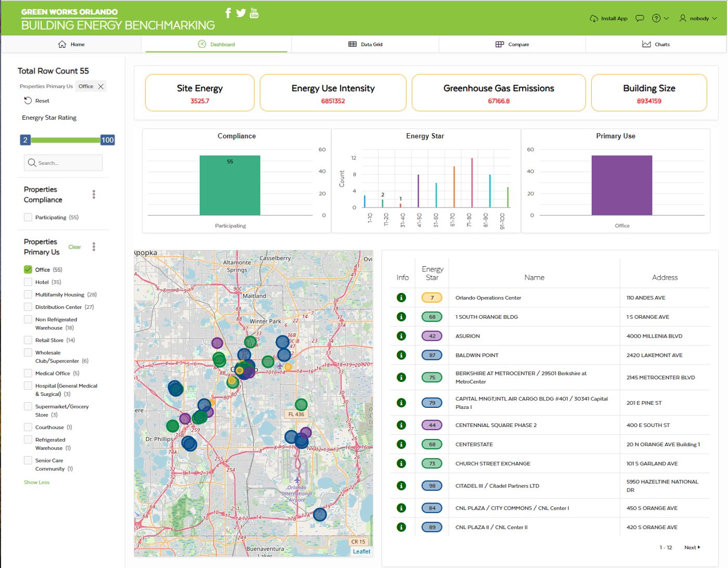Show info for BERKSHIRE AT METROCENTER row
728x568 pixels.
coord(401,378)
